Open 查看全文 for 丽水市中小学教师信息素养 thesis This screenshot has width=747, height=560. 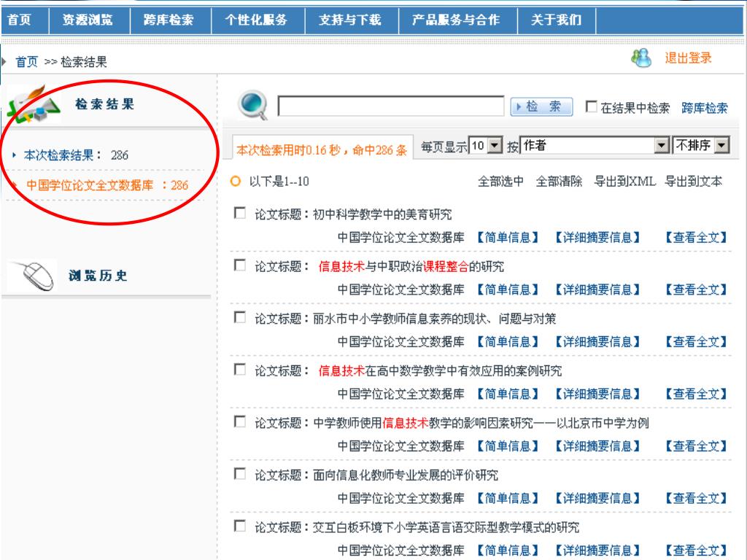(x=696, y=341)
